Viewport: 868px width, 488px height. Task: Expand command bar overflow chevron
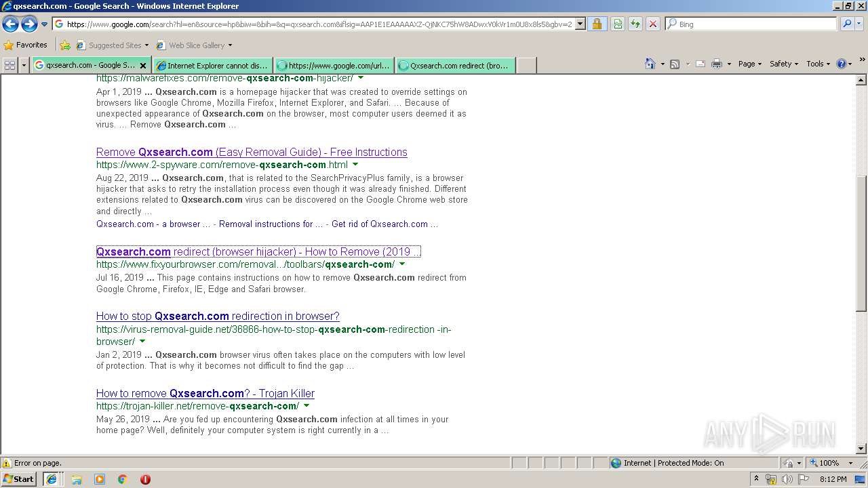point(863,60)
